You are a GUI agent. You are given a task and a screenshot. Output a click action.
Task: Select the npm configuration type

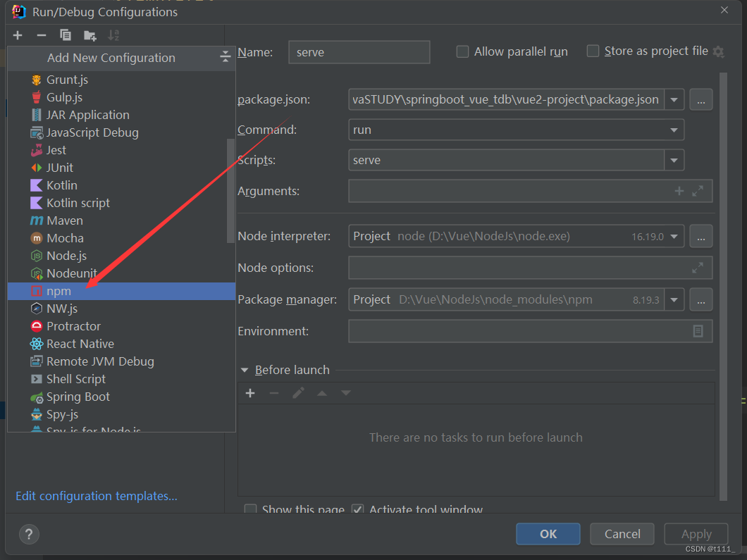point(121,291)
